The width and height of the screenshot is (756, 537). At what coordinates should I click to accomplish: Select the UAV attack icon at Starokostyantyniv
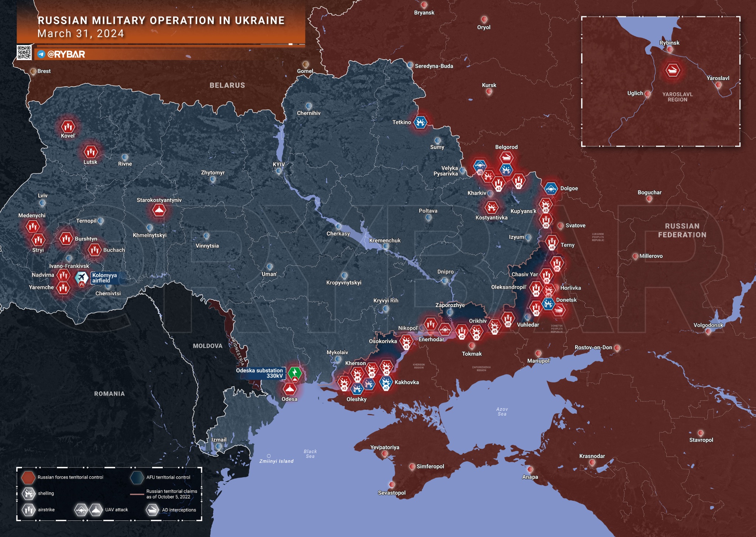(x=159, y=211)
